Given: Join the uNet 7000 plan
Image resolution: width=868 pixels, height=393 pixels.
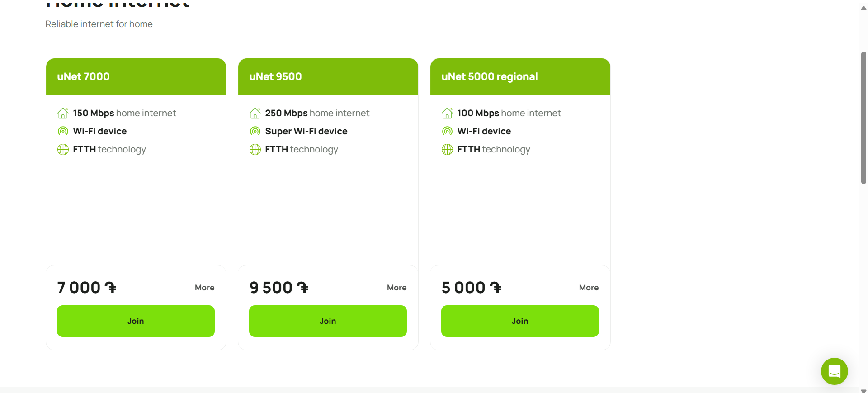Looking at the screenshot, I should [x=136, y=321].
